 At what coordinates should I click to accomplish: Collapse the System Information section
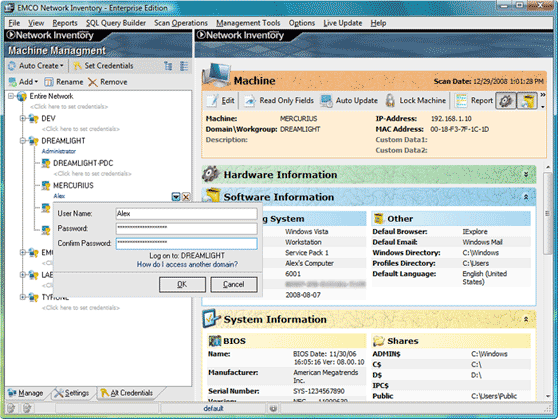pyautogui.click(x=526, y=319)
